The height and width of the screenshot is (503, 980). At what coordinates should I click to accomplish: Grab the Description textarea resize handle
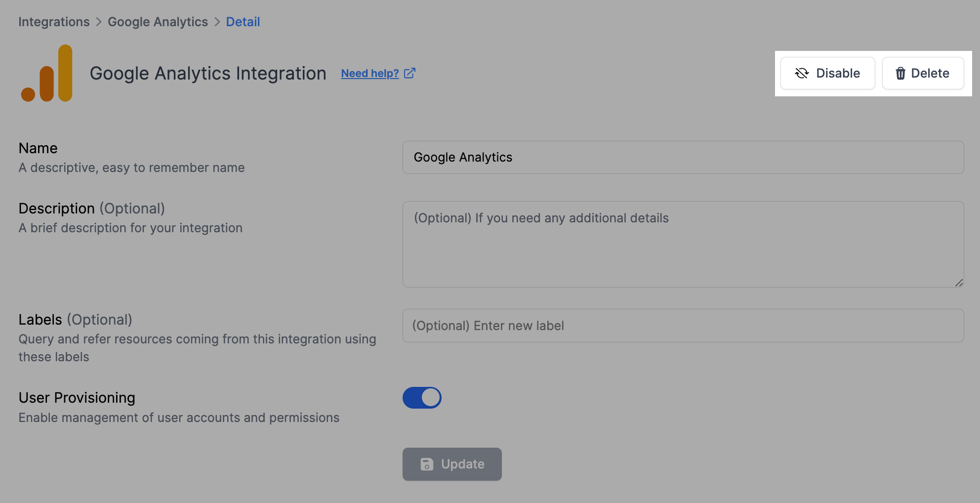click(x=959, y=283)
